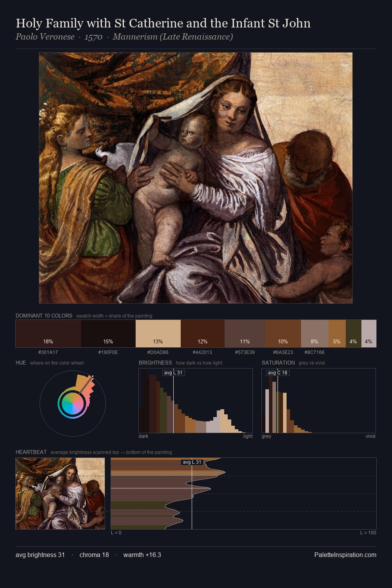Image resolution: width=392 pixels, height=588 pixels.
Task: Click the L = 100 axis label
Action: (x=368, y=533)
